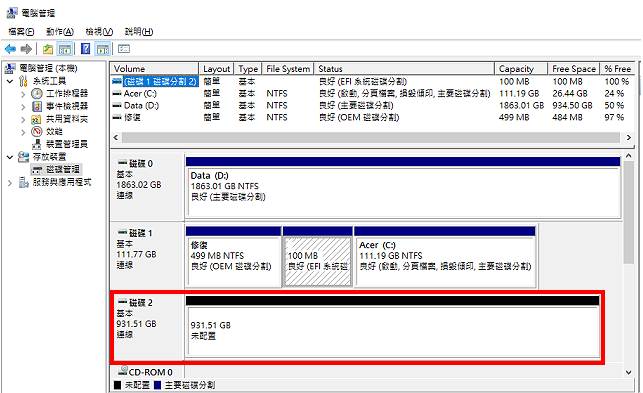Sort by the Capacity column header
Screen dimensions: 643x393
pos(521,69)
